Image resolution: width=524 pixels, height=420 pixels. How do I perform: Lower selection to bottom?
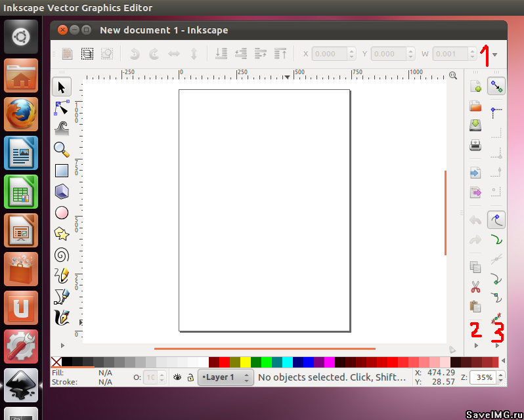click(x=221, y=54)
